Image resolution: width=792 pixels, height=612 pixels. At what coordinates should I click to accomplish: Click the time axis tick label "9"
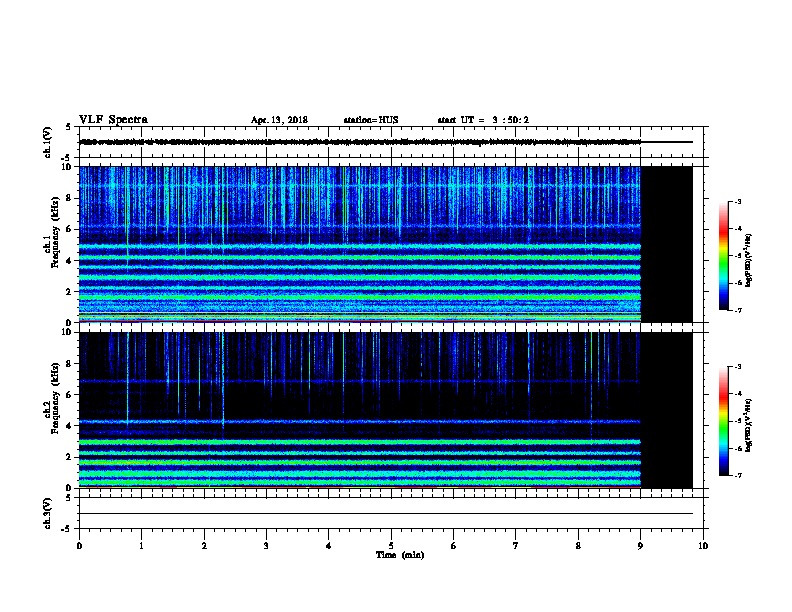(x=640, y=546)
